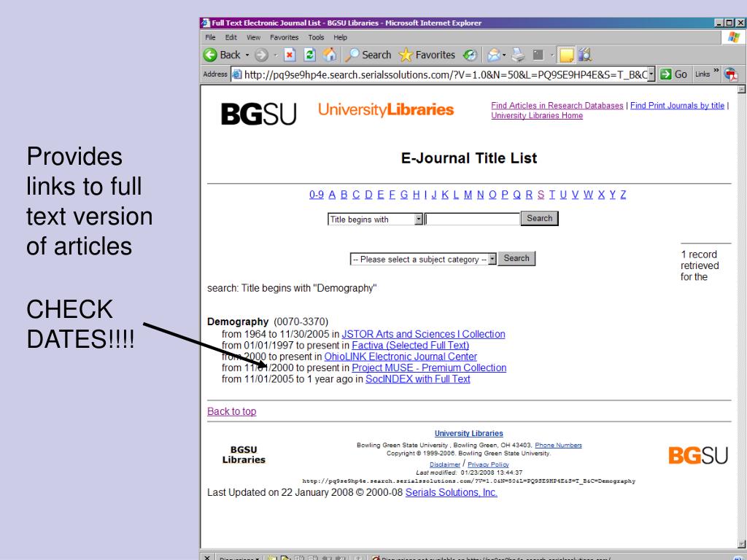The image size is (747, 560).
Task: Open the Edit button dropdown arrow
Action: [552, 55]
